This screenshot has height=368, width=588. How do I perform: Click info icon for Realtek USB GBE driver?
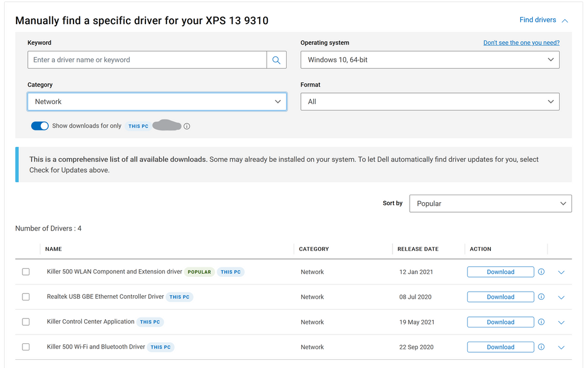pos(542,297)
